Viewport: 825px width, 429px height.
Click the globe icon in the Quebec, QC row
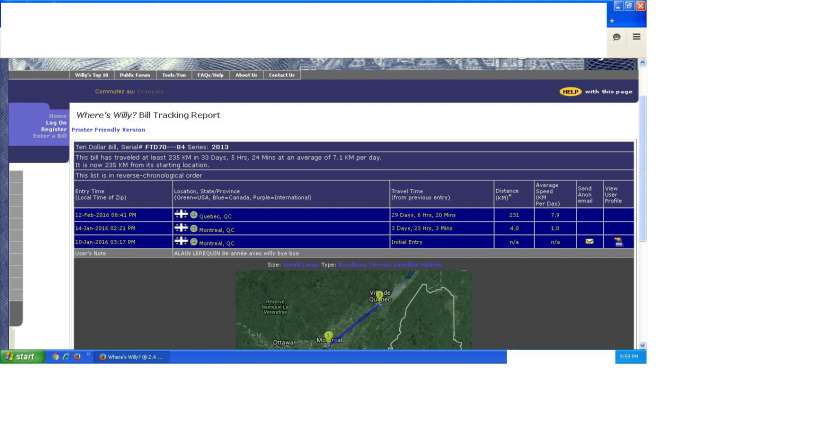point(194,215)
